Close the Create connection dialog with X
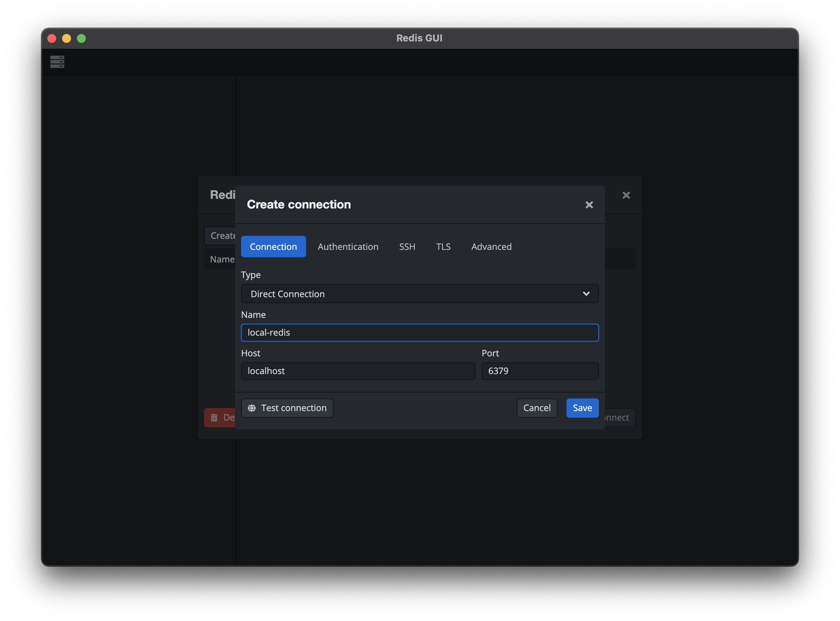Image resolution: width=840 pixels, height=621 pixels. (589, 205)
